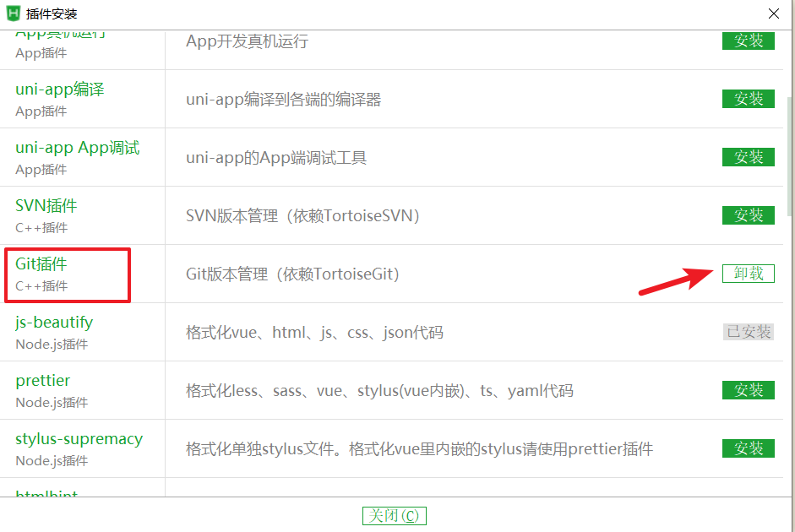This screenshot has width=795, height=532.
Task: Open the js-beautify plugin name link
Action: pyautogui.click(x=54, y=323)
